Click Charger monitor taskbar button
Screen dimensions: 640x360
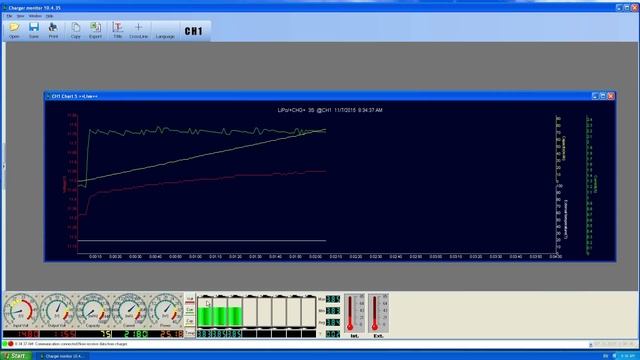(x=62, y=356)
